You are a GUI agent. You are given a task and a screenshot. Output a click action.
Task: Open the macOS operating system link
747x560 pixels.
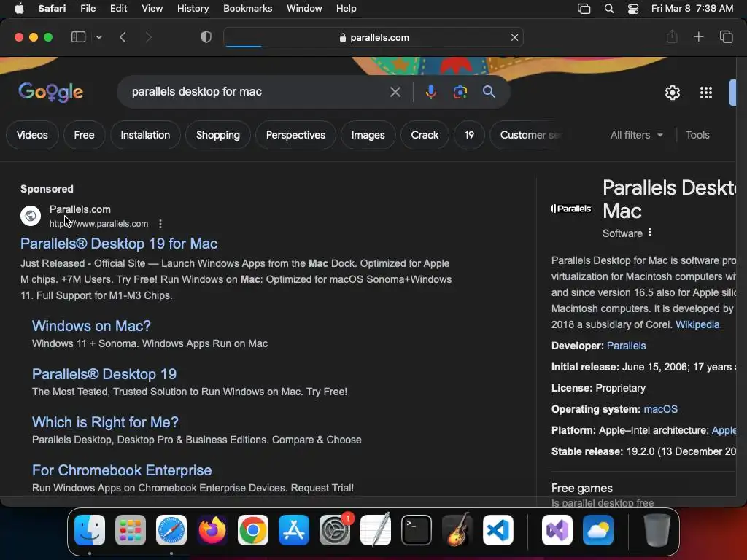pyautogui.click(x=660, y=409)
